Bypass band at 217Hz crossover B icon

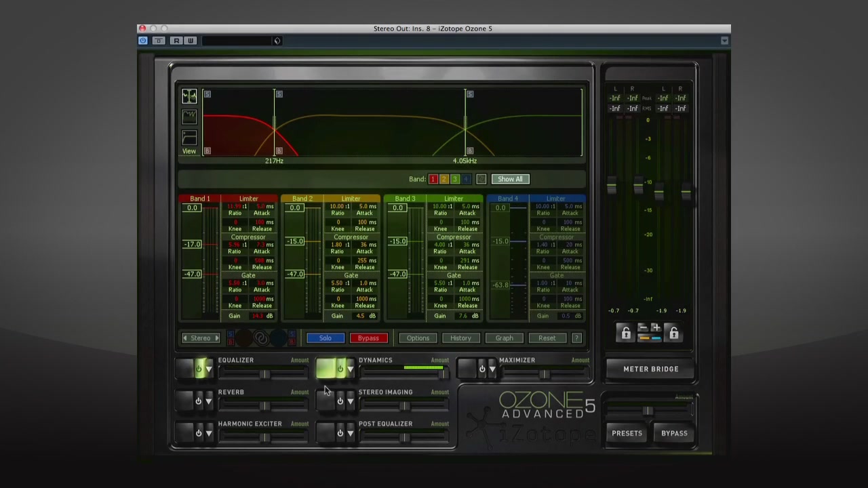[279, 150]
